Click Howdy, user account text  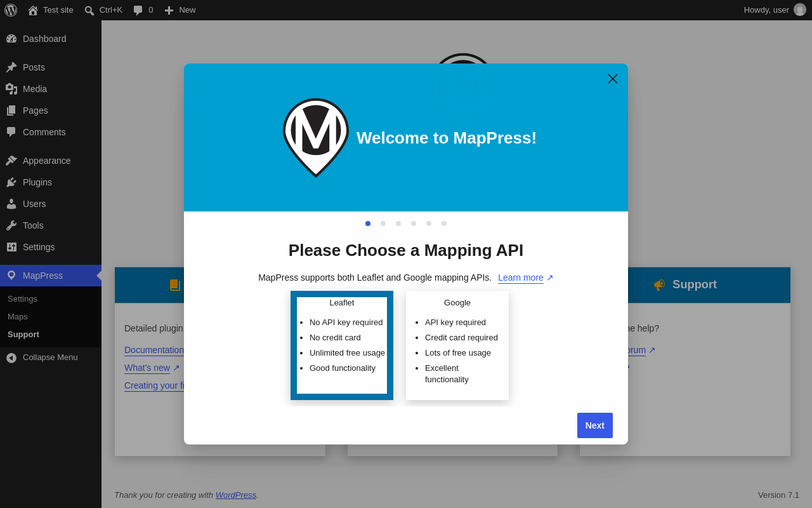coord(766,10)
